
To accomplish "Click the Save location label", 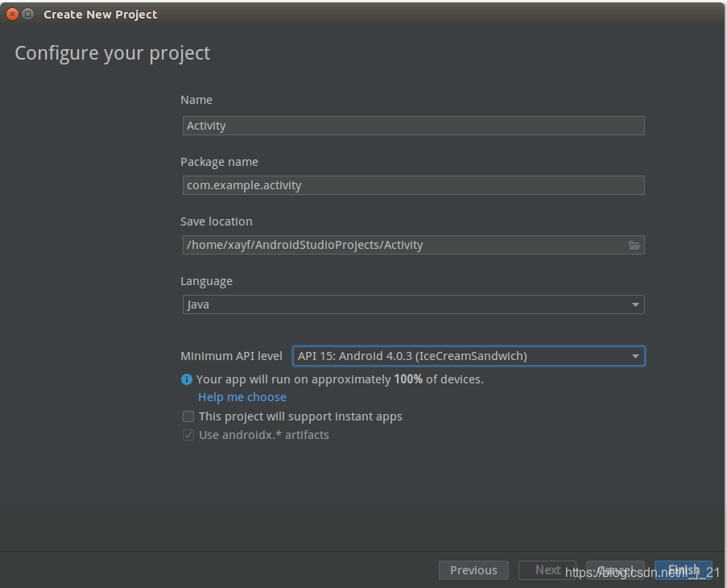I will pos(216,222).
